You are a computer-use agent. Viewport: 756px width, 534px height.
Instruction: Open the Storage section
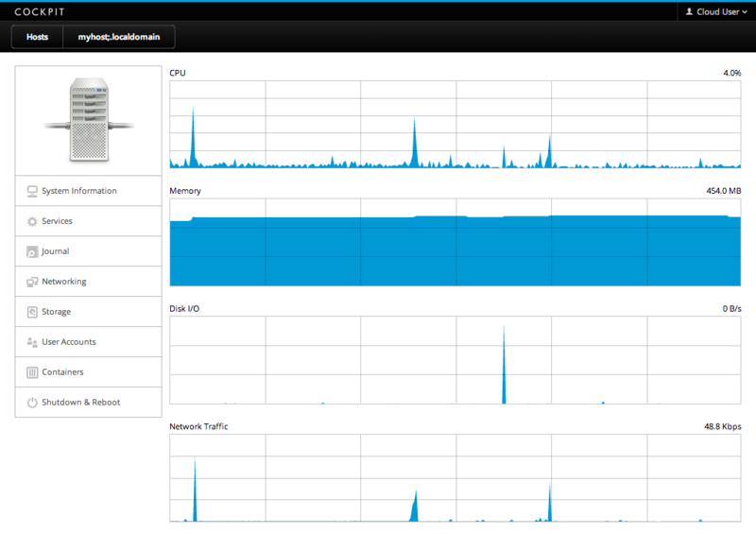(88, 312)
